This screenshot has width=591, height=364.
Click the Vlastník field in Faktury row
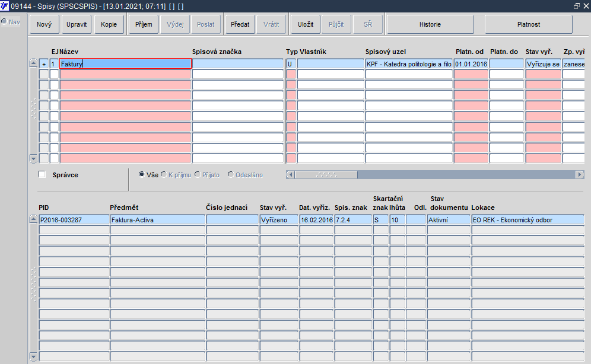tap(331, 64)
